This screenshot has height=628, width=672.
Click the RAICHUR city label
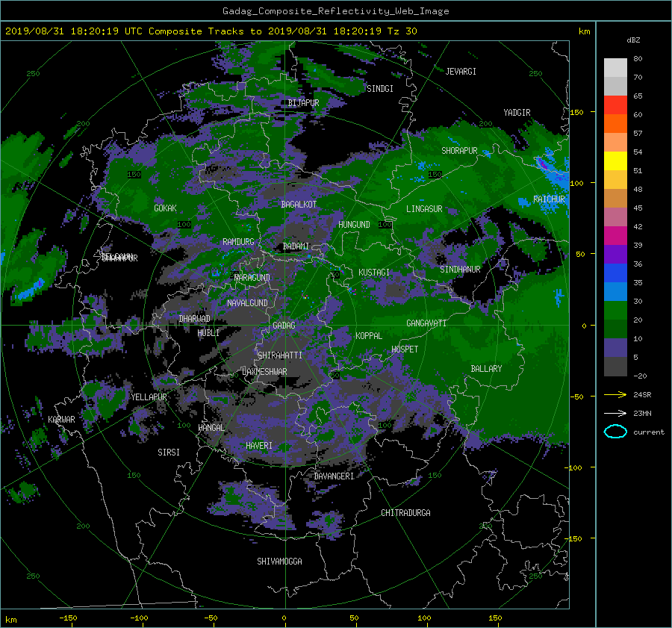[x=549, y=199]
